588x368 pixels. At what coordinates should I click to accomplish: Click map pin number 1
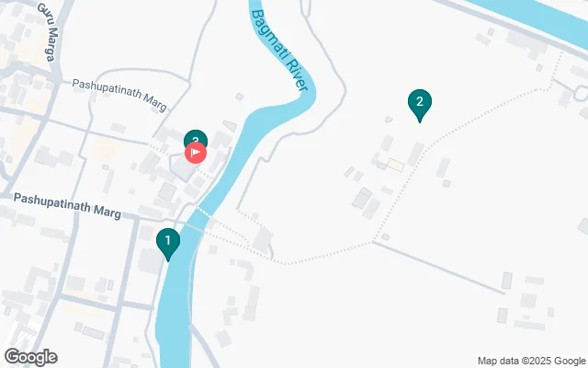coord(168,243)
